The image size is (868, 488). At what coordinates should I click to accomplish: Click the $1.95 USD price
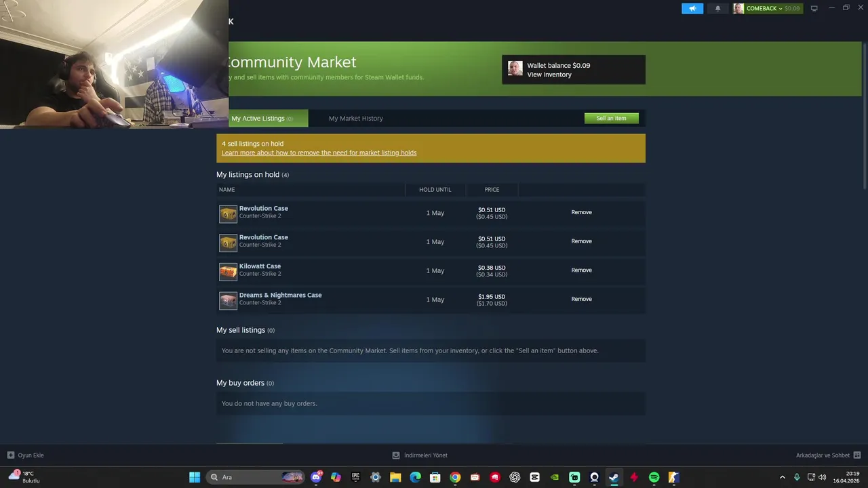point(492,297)
